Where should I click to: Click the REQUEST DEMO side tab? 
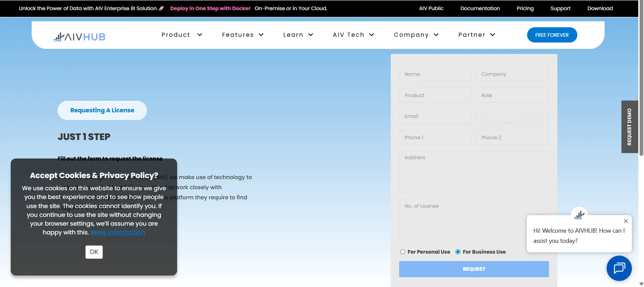click(630, 127)
